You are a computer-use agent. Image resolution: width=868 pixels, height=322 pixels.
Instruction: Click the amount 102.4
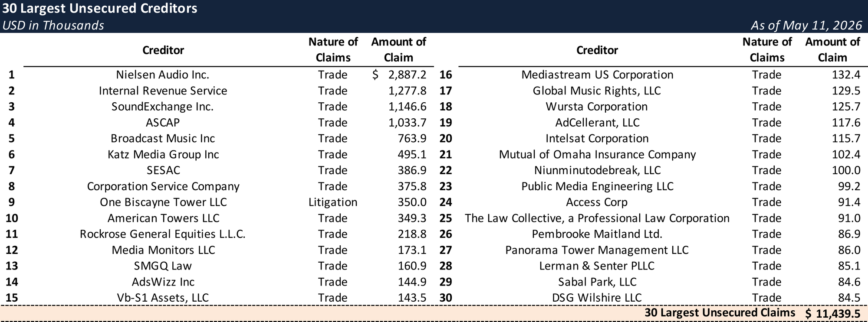846,154
